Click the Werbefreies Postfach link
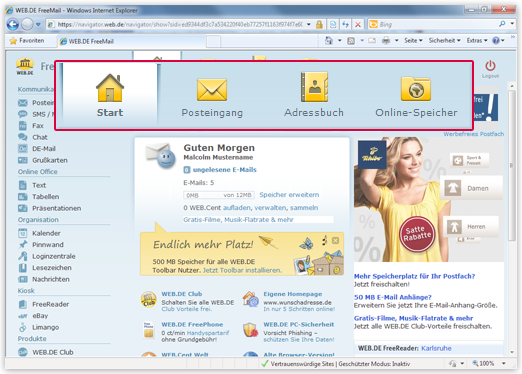 coord(474,134)
